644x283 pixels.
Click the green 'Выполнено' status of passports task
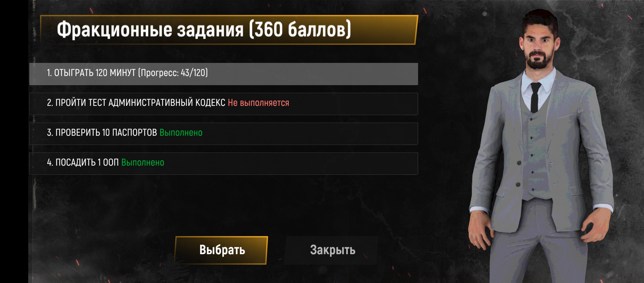click(181, 133)
